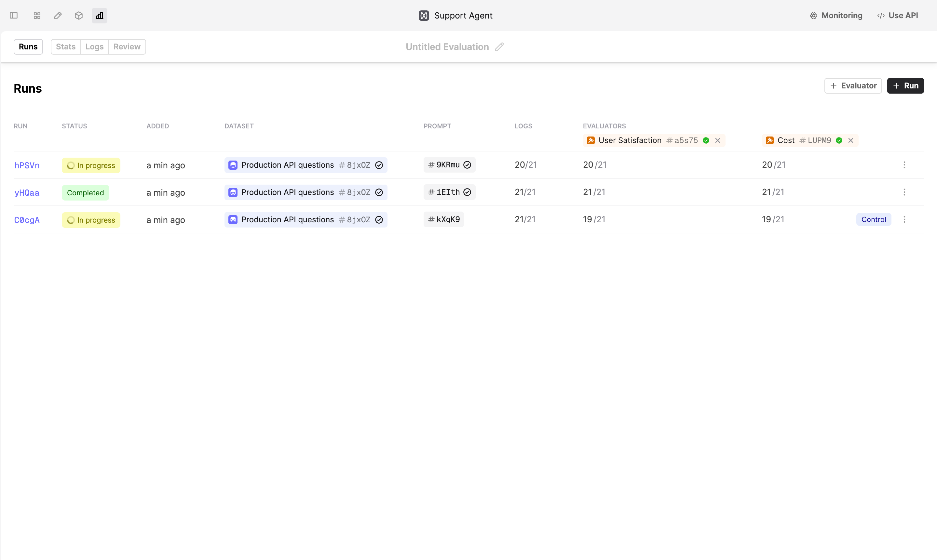Select the cube models icon

point(78,16)
